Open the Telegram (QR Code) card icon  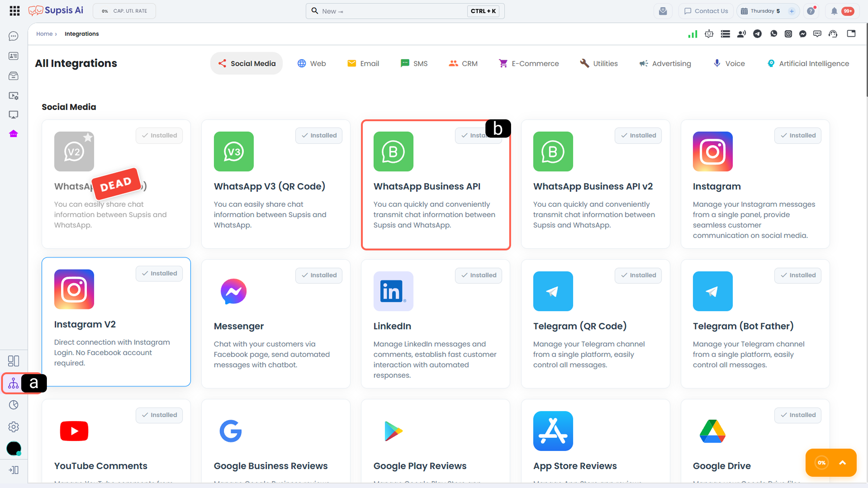click(x=553, y=291)
